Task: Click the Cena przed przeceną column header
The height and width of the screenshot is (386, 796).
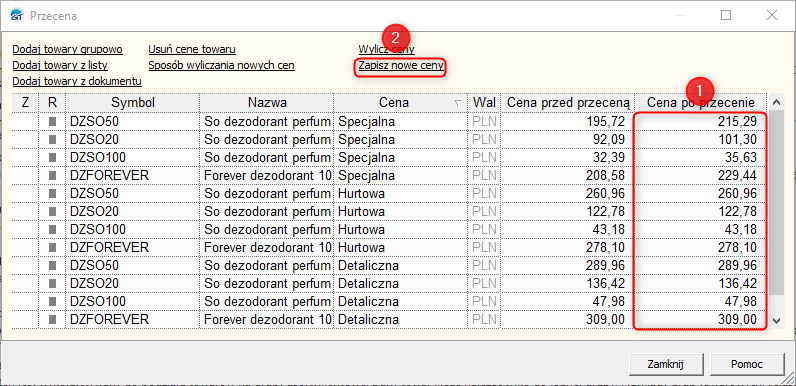Action: [x=568, y=103]
